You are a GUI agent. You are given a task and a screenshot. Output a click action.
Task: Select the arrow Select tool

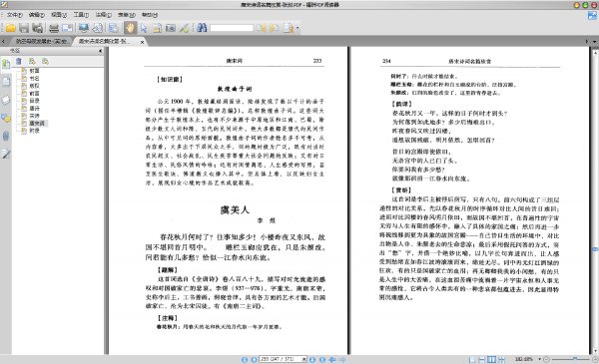144,28
